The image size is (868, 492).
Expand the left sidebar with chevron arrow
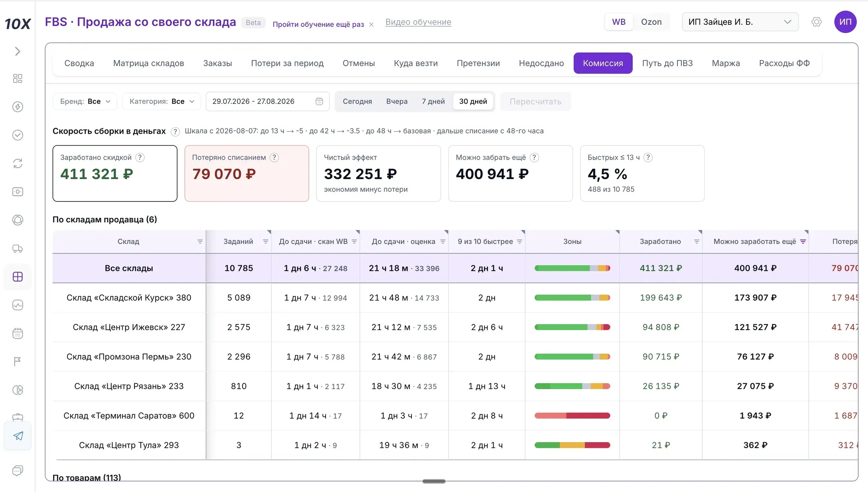coord(17,51)
